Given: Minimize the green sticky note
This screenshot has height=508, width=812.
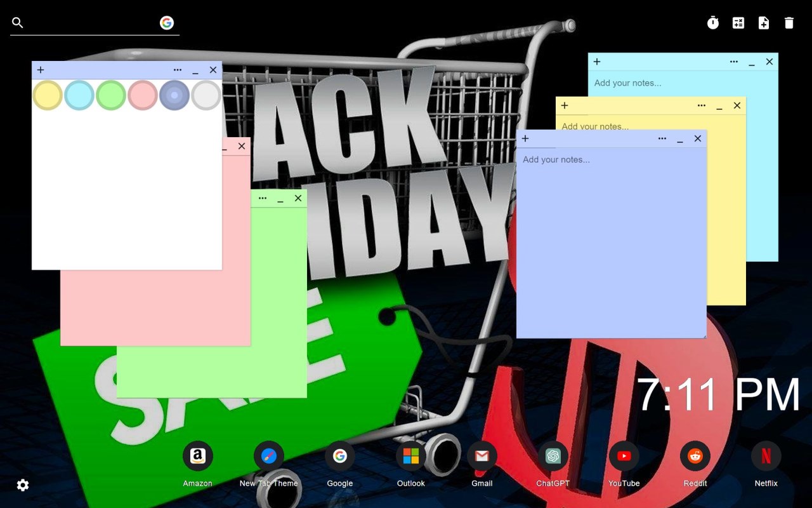Looking at the screenshot, I should click(280, 199).
